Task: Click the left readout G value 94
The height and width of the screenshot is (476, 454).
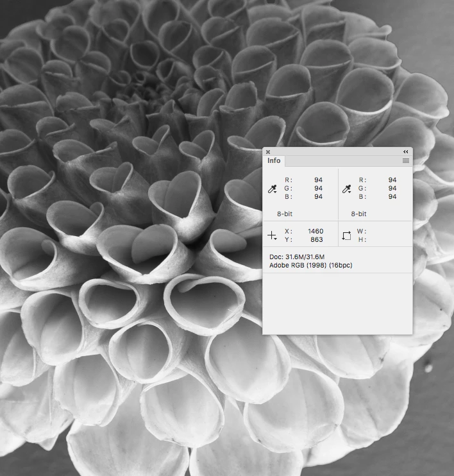Action: (318, 188)
